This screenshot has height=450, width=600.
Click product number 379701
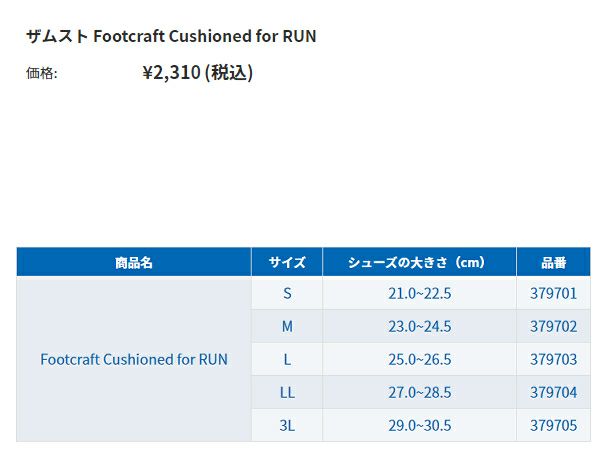pyautogui.click(x=553, y=293)
